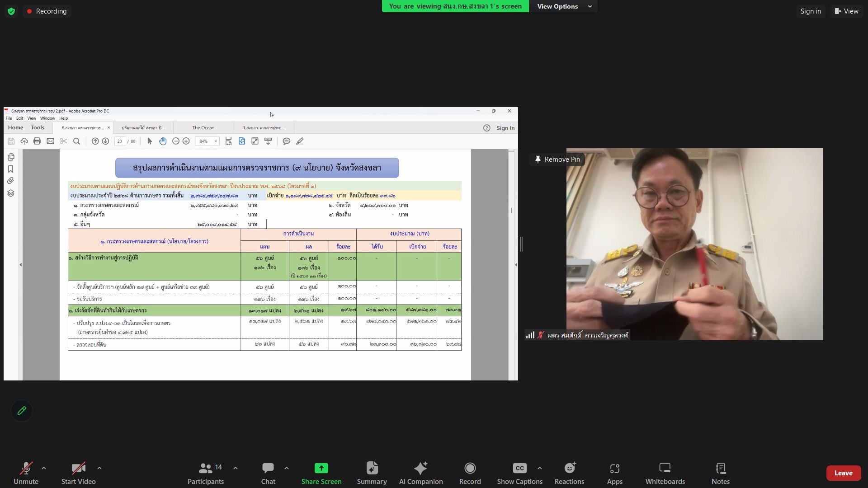Open Find with the magnifier icon
868x488 pixels.
coord(76,141)
